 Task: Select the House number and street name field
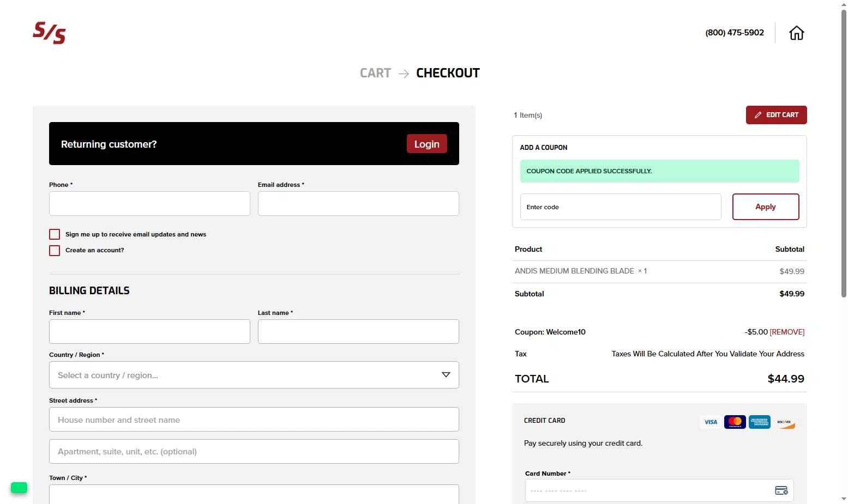tap(254, 420)
